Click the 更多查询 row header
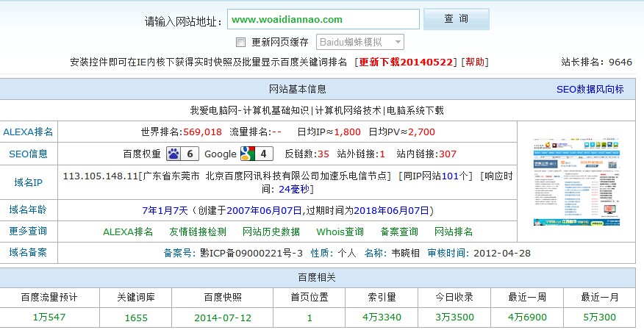 pyautogui.click(x=28, y=231)
